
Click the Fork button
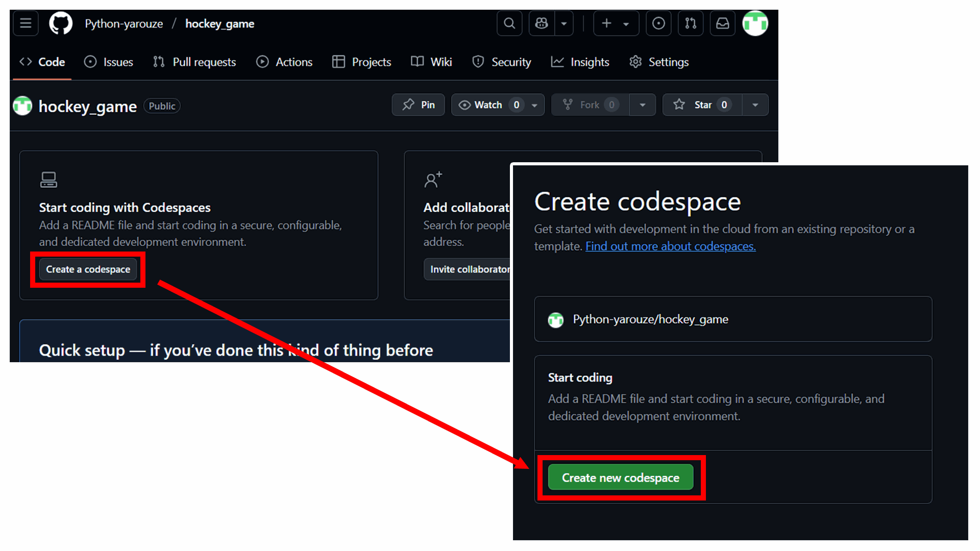(x=590, y=105)
